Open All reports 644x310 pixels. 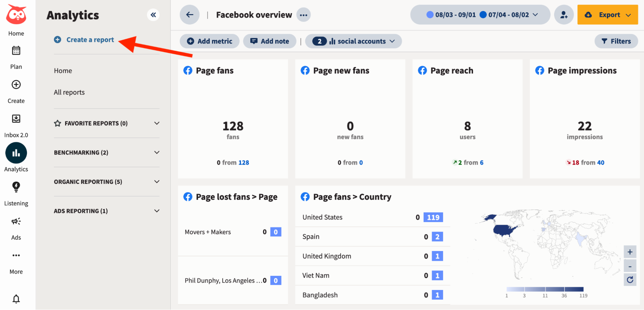69,92
